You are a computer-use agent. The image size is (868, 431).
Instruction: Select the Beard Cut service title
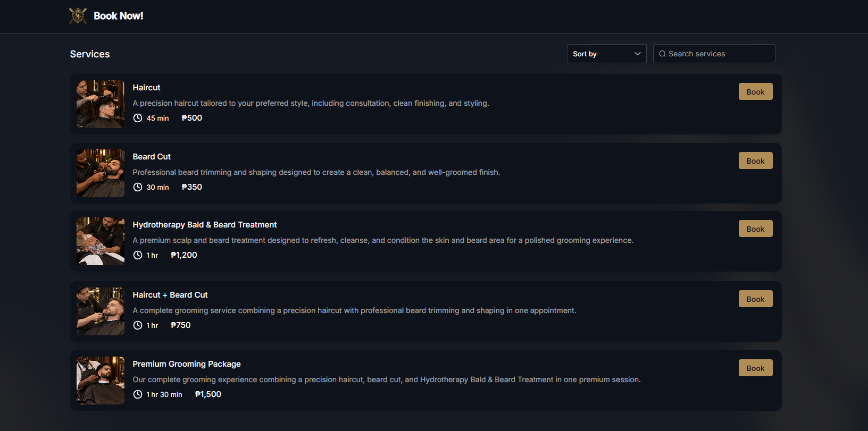tap(152, 157)
